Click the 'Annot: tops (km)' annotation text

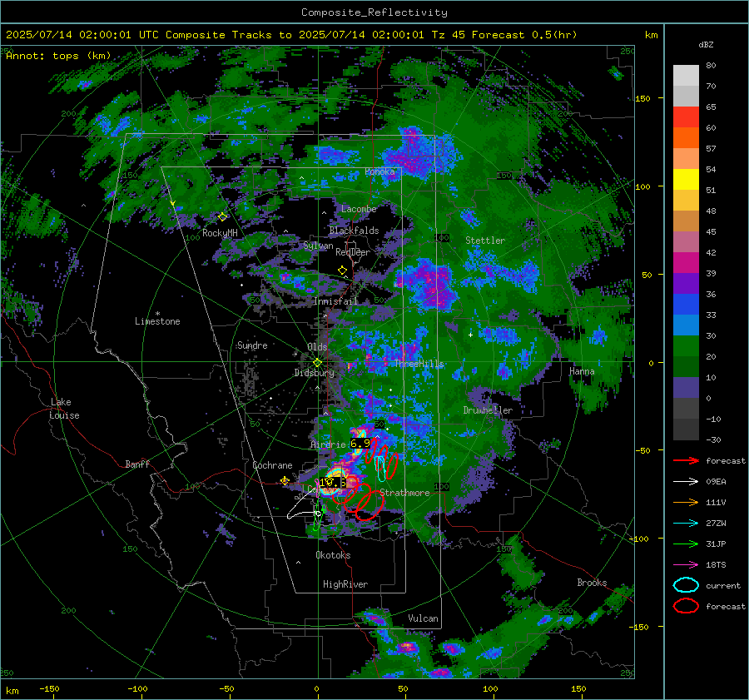[x=58, y=56]
